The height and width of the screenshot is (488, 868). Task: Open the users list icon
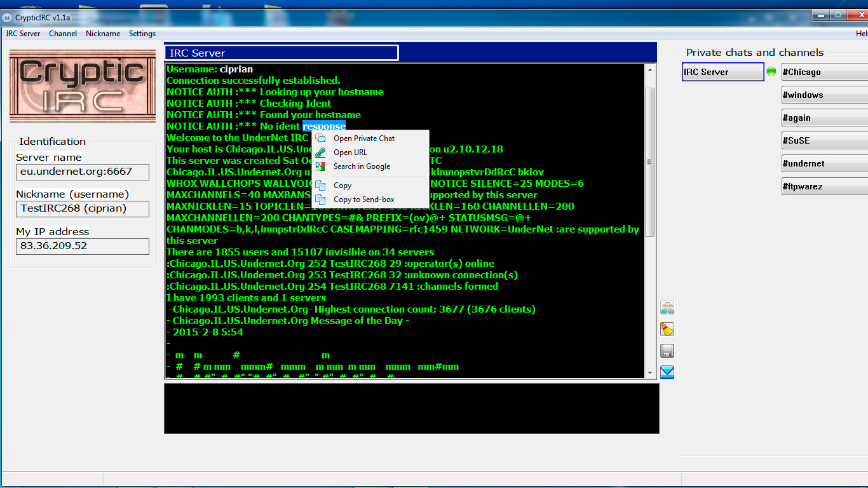click(x=667, y=308)
